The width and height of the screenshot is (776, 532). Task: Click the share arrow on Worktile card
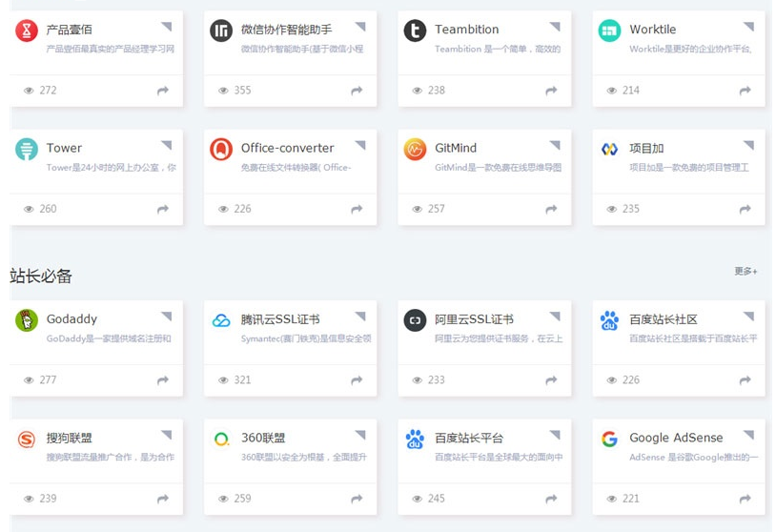(x=745, y=91)
